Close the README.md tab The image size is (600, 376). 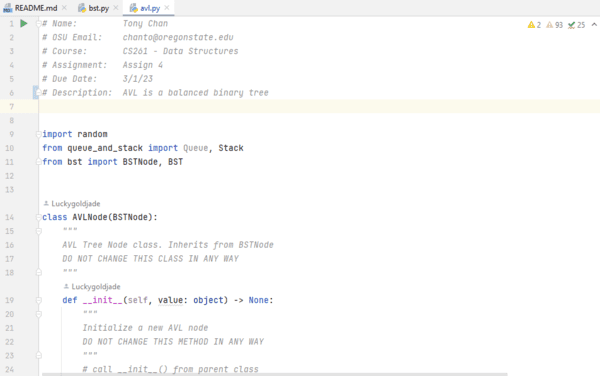(64, 8)
